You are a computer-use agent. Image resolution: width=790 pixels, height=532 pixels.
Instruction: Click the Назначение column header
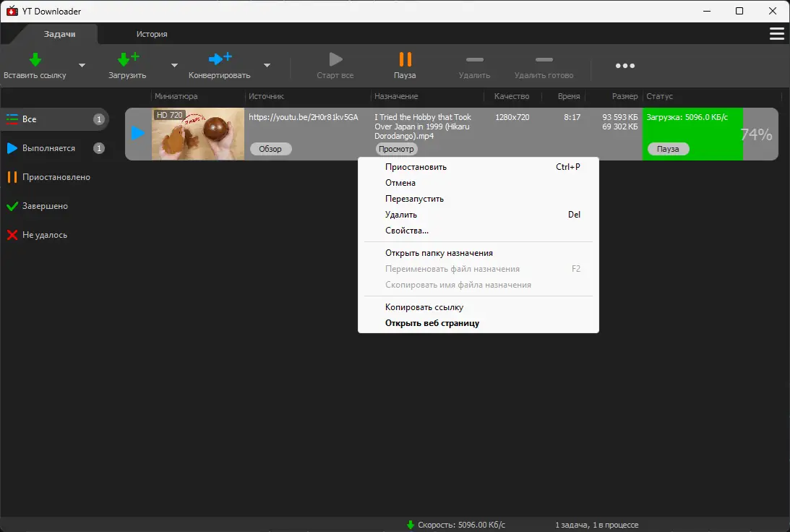pyautogui.click(x=396, y=96)
